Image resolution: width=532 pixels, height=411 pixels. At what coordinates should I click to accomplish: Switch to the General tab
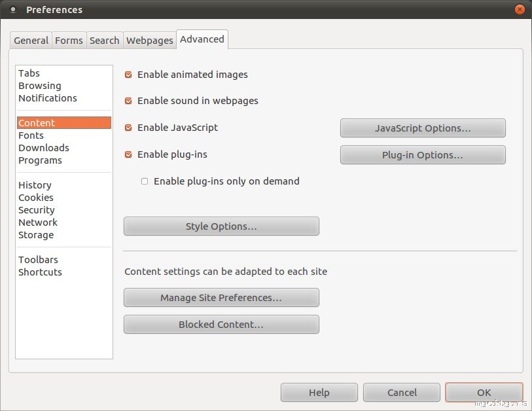point(31,41)
